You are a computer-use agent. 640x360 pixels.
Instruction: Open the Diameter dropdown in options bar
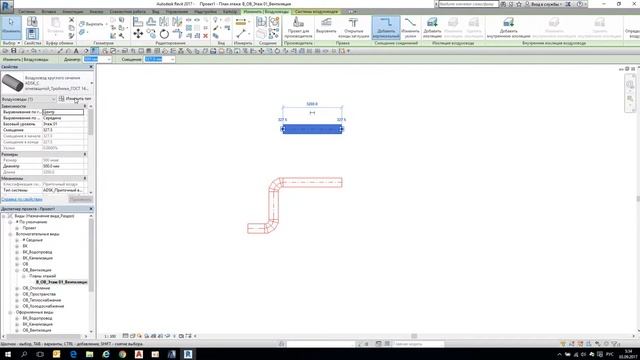(x=109, y=60)
